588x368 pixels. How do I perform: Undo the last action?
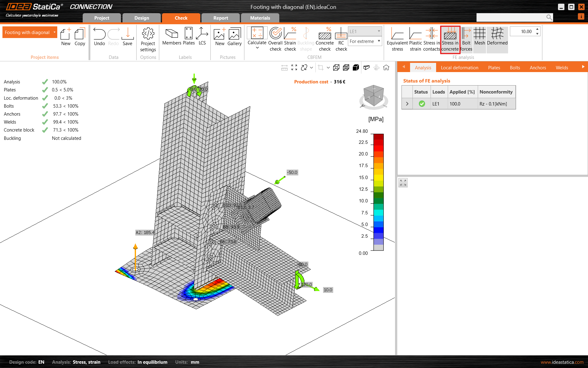pos(99,37)
